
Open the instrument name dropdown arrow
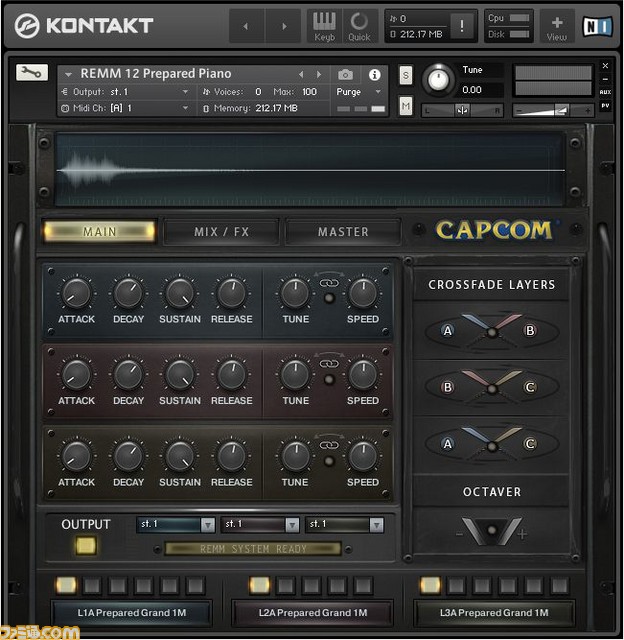[68, 75]
